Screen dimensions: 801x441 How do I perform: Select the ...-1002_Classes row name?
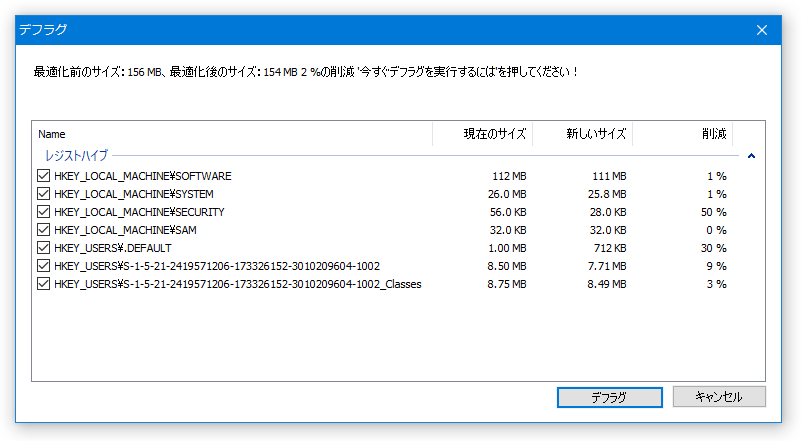238,284
